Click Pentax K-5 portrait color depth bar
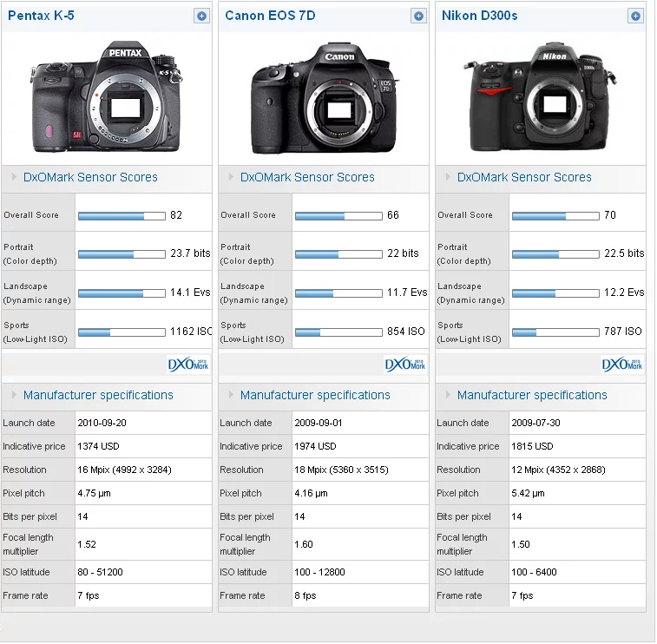The width and height of the screenshot is (657, 644). pos(122,254)
